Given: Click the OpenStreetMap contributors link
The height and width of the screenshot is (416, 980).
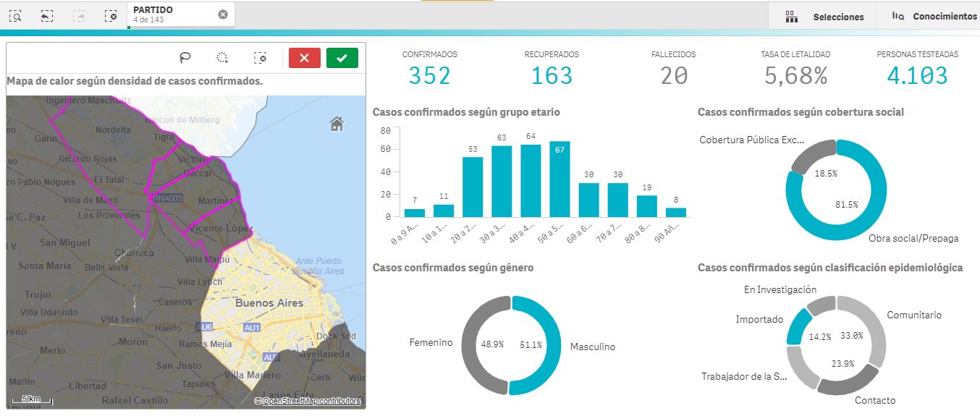Looking at the screenshot, I should tap(311, 401).
